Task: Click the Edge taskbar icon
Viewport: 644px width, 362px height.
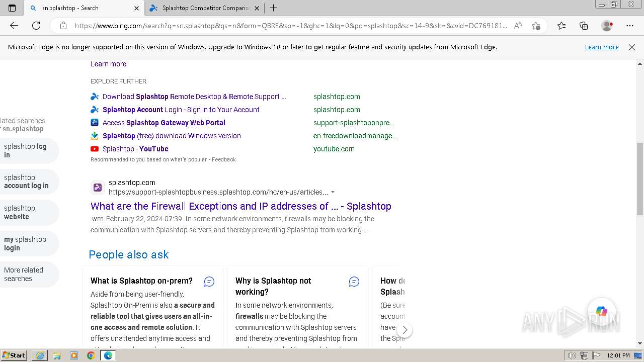Action: 108,355
